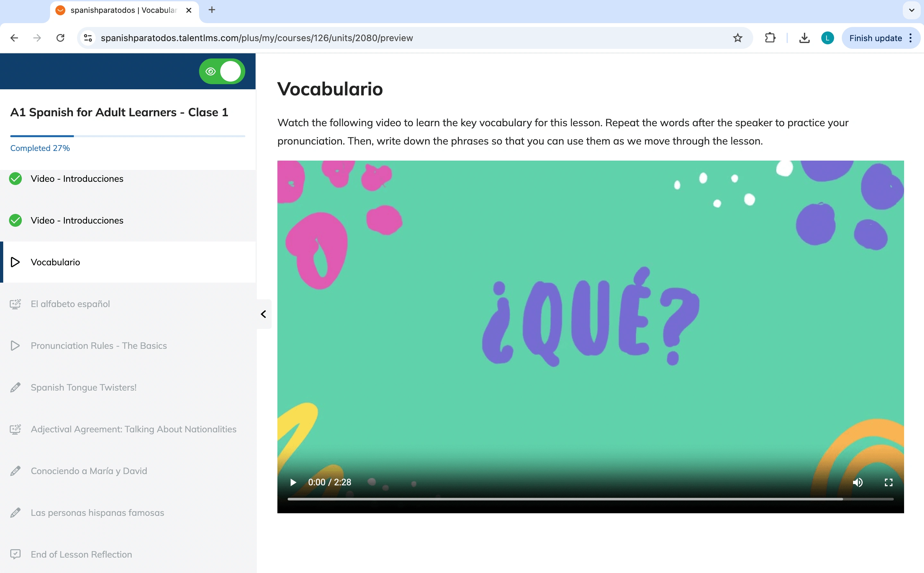Click the Vocabulario play-triangle icon
Image resolution: width=924 pixels, height=573 pixels.
[x=15, y=262]
